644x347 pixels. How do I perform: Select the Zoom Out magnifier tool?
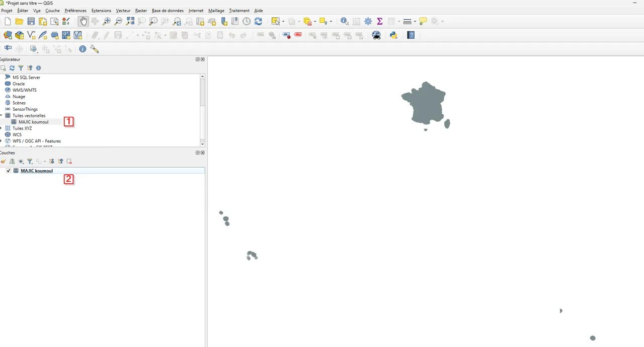click(x=118, y=21)
